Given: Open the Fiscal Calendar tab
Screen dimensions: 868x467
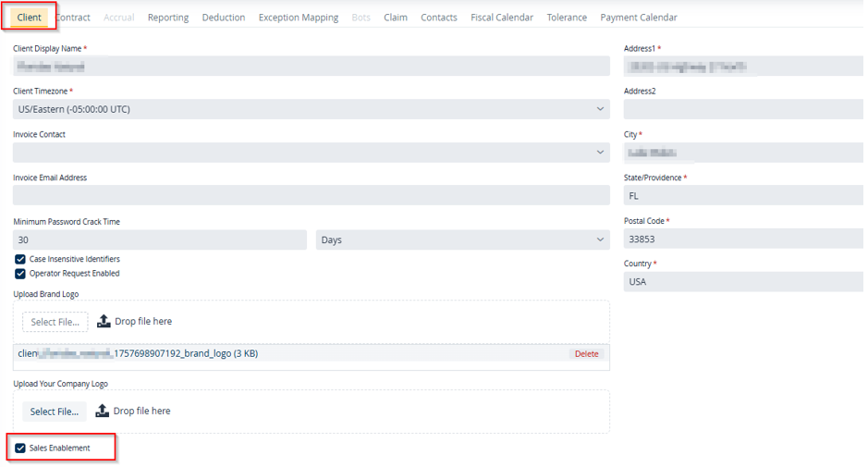Looking at the screenshot, I should coord(502,18).
